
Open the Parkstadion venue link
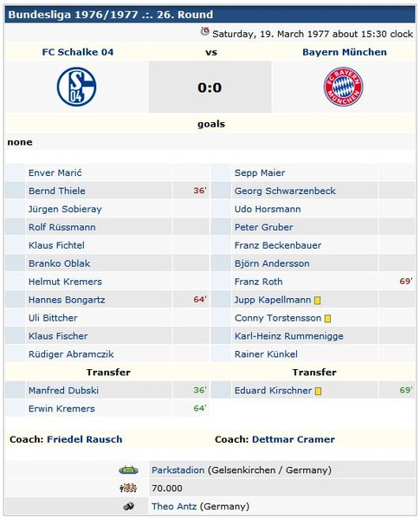pos(178,470)
